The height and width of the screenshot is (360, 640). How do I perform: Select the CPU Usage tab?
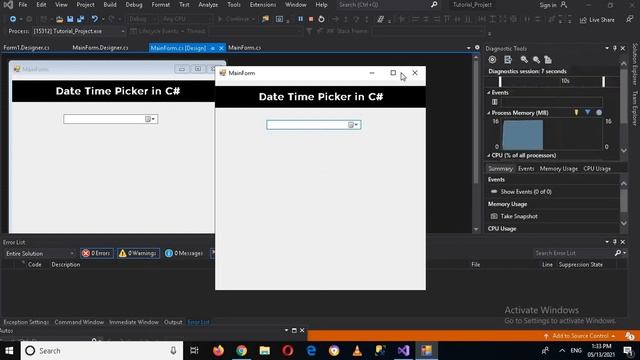[597, 169]
